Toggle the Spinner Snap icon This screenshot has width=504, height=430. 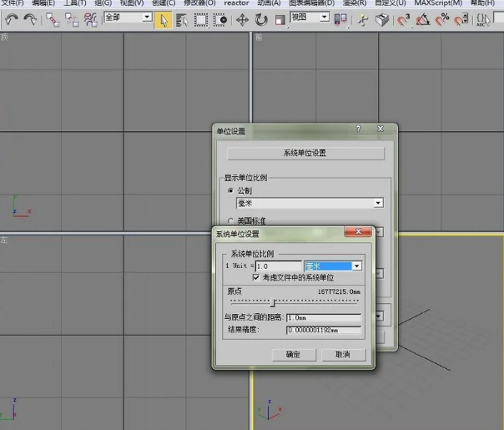[x=461, y=20]
